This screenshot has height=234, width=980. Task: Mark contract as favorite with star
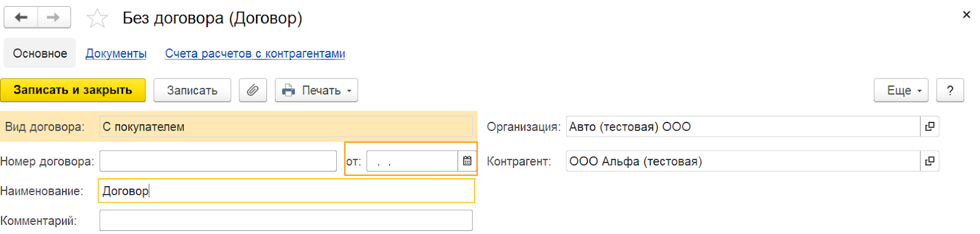pos(97,18)
